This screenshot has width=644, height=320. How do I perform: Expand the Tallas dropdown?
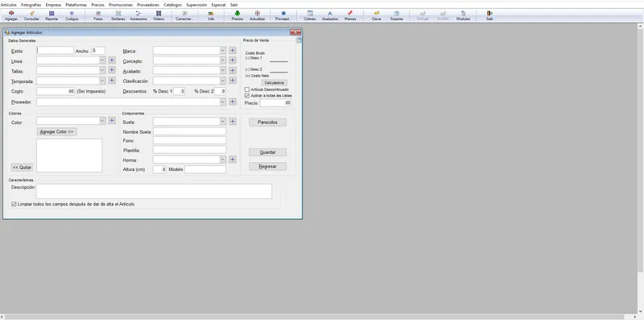102,70
